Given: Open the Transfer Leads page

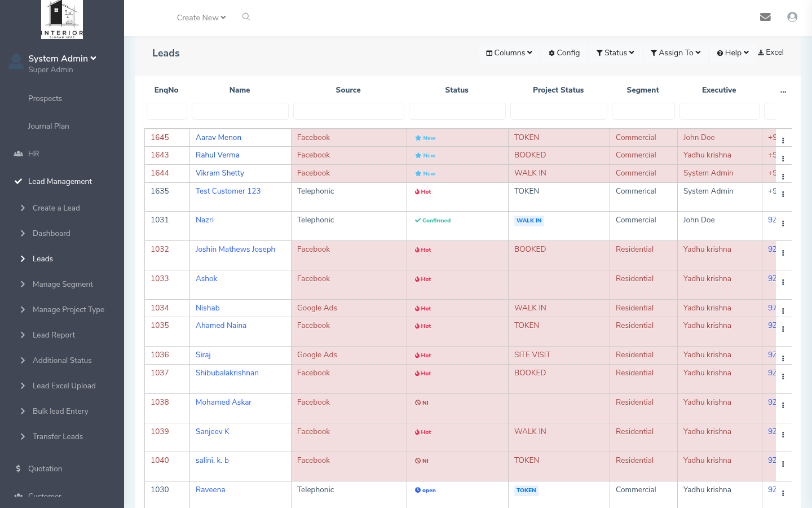Looking at the screenshot, I should pos(58,436).
